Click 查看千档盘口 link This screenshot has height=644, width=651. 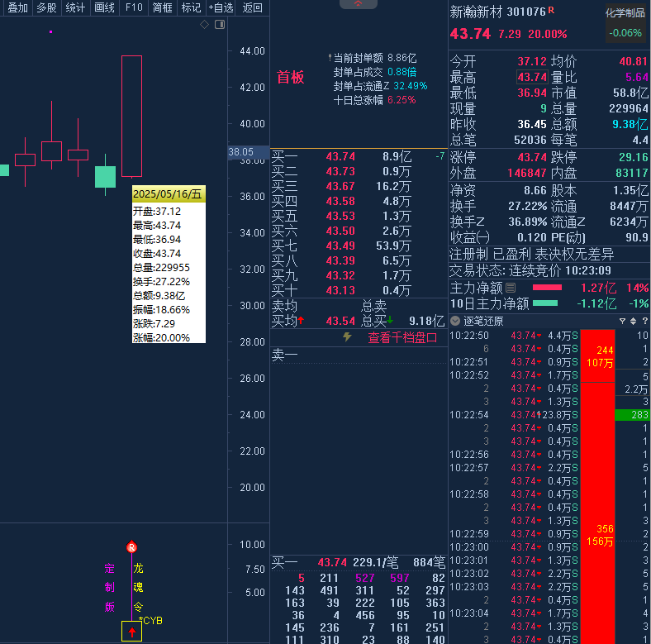click(x=402, y=337)
